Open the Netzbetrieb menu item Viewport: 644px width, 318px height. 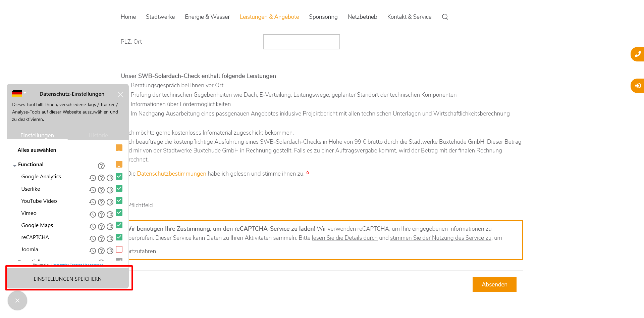(362, 17)
